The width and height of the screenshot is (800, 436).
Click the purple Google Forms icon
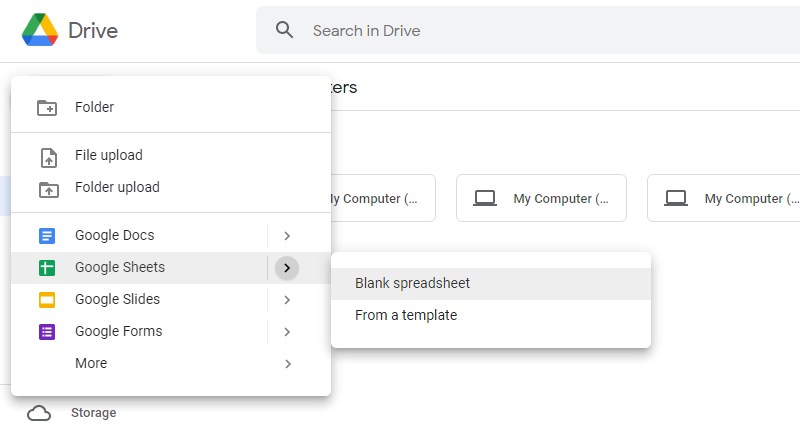[47, 332]
